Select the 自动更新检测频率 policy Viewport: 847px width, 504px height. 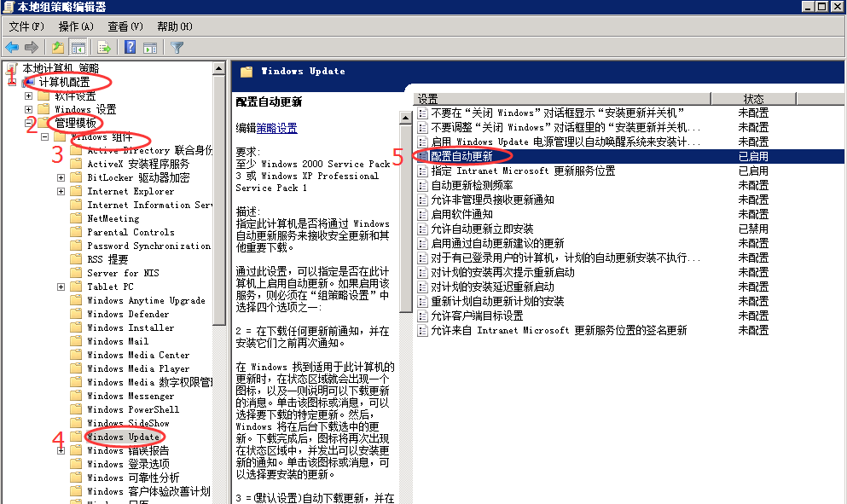pyautogui.click(x=472, y=185)
